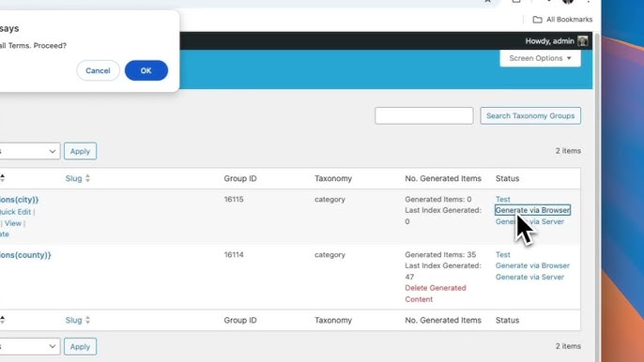Select Group ID value 16115
This screenshot has height=362, width=644.
click(234, 199)
